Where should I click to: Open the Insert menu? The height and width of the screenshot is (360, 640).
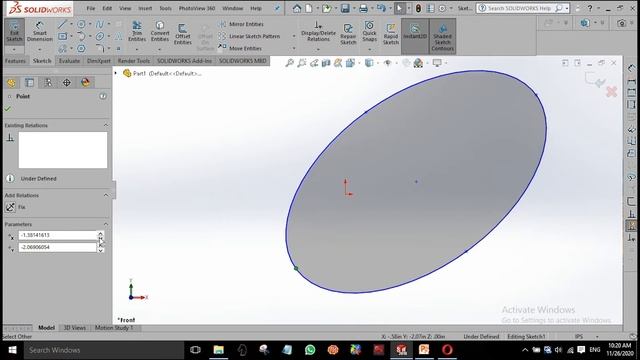(145, 8)
